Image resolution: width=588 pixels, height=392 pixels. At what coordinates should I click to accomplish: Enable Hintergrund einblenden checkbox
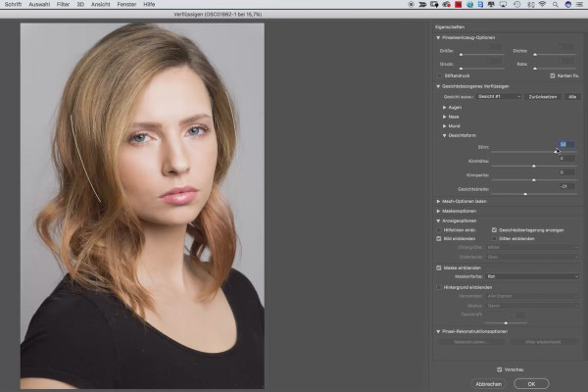point(439,287)
